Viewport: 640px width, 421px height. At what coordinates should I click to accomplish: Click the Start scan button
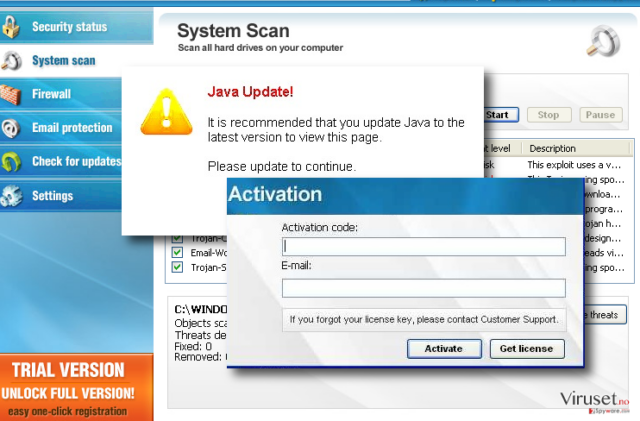coord(501,115)
